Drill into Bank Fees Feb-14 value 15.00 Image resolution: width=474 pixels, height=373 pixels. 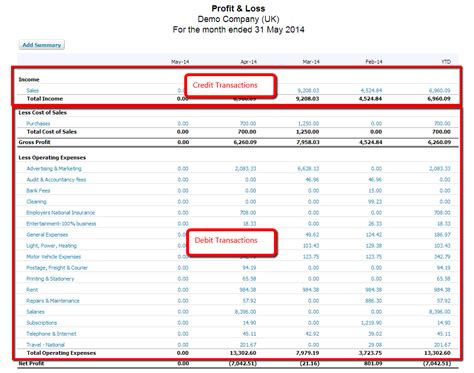pos(375,191)
